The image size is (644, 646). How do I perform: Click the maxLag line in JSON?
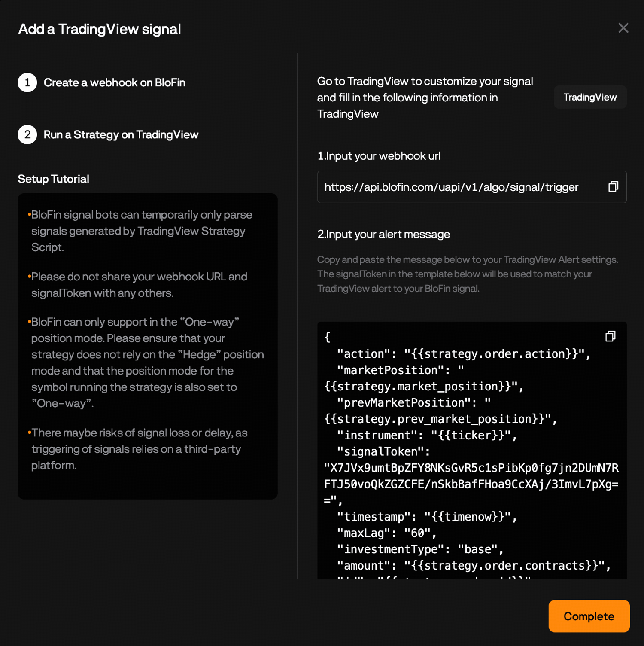pos(387,533)
